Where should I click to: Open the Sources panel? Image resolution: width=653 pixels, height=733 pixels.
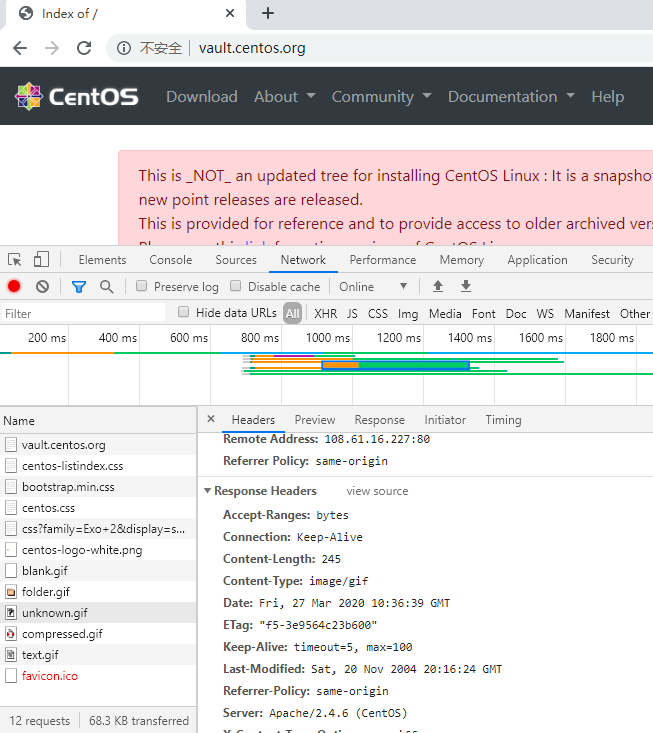(236, 260)
